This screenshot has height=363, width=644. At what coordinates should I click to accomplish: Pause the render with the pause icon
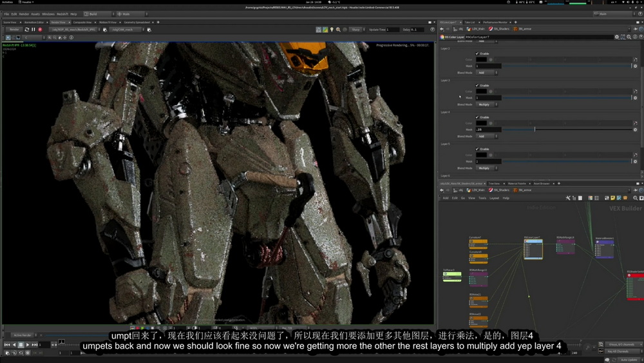point(33,30)
